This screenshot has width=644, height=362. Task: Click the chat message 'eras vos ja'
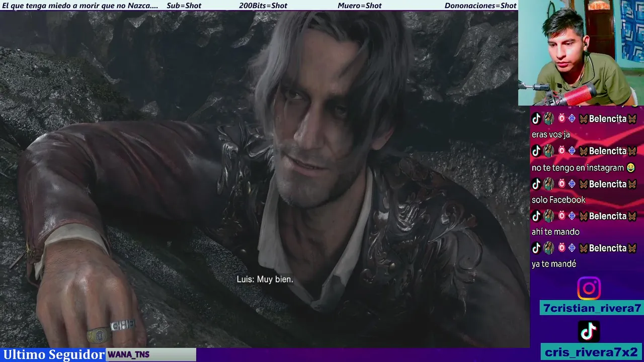550,135
